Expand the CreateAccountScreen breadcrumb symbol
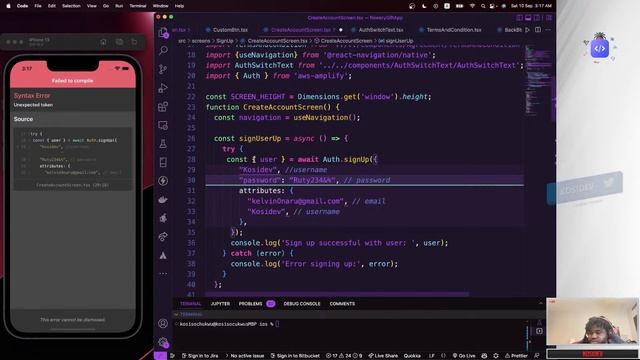Screen dimensions: 640x360 click(343, 41)
